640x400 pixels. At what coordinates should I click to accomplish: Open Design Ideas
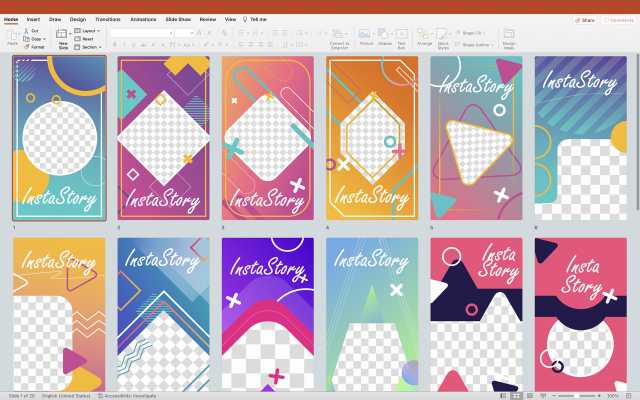coord(509,37)
